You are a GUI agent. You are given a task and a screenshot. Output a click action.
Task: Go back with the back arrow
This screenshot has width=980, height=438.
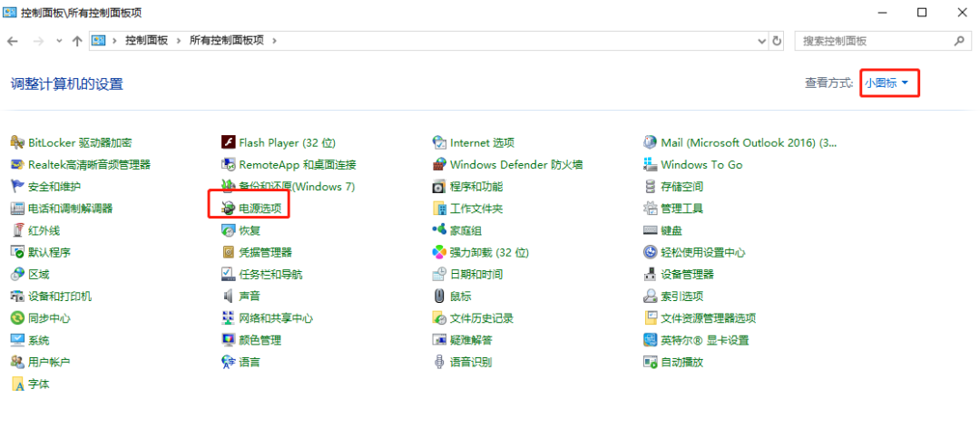pos(13,41)
